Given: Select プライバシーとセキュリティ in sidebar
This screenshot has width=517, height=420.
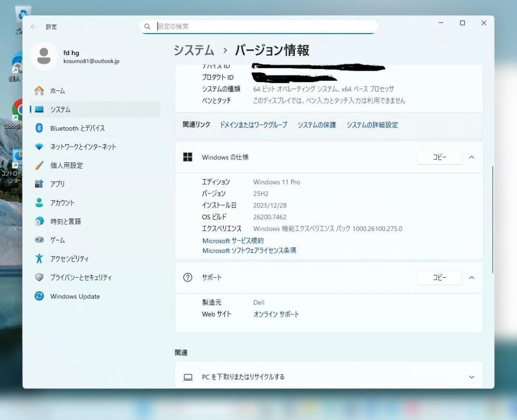Looking at the screenshot, I should [79, 277].
